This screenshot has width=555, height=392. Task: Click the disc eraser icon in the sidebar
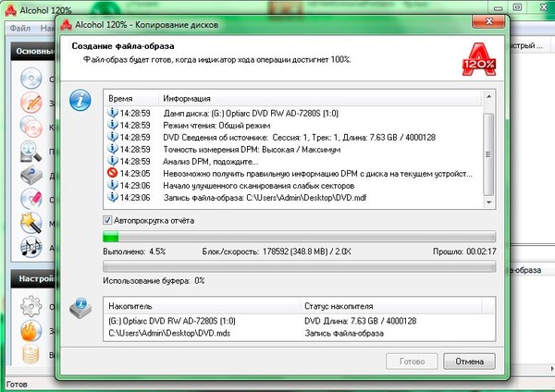pyautogui.click(x=31, y=199)
